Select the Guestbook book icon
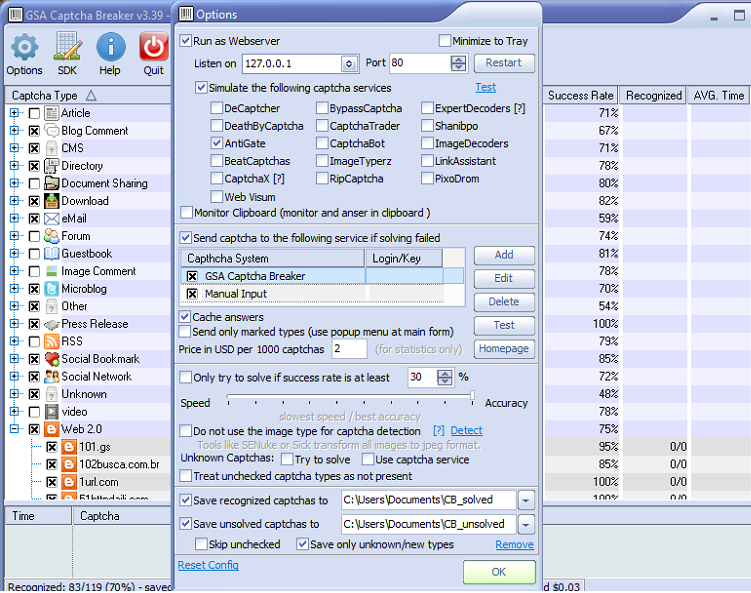 coord(51,253)
